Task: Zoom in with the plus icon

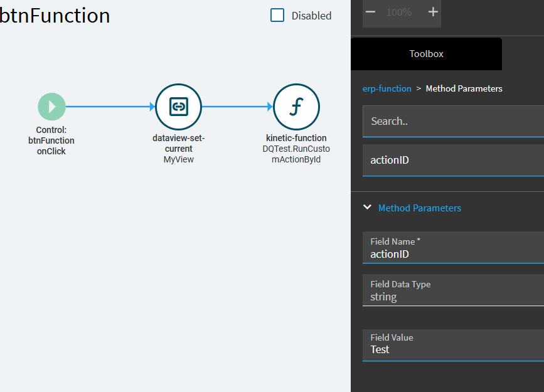Action: pyautogui.click(x=433, y=12)
